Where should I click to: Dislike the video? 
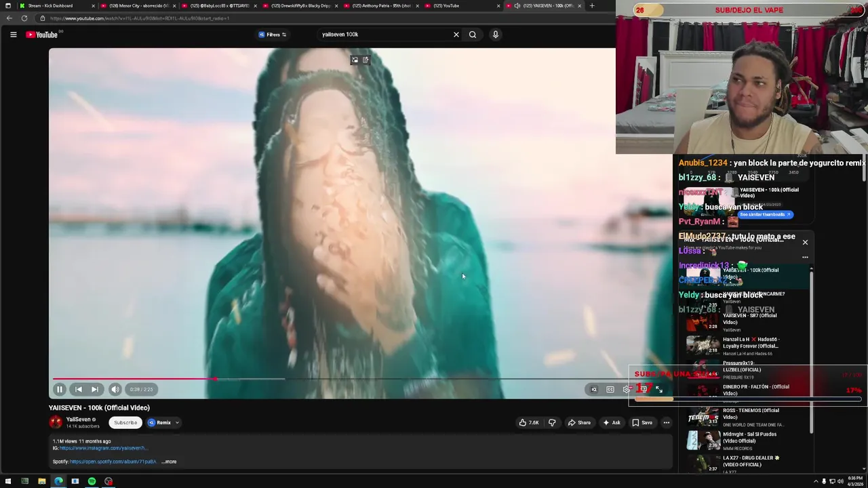(552, 422)
